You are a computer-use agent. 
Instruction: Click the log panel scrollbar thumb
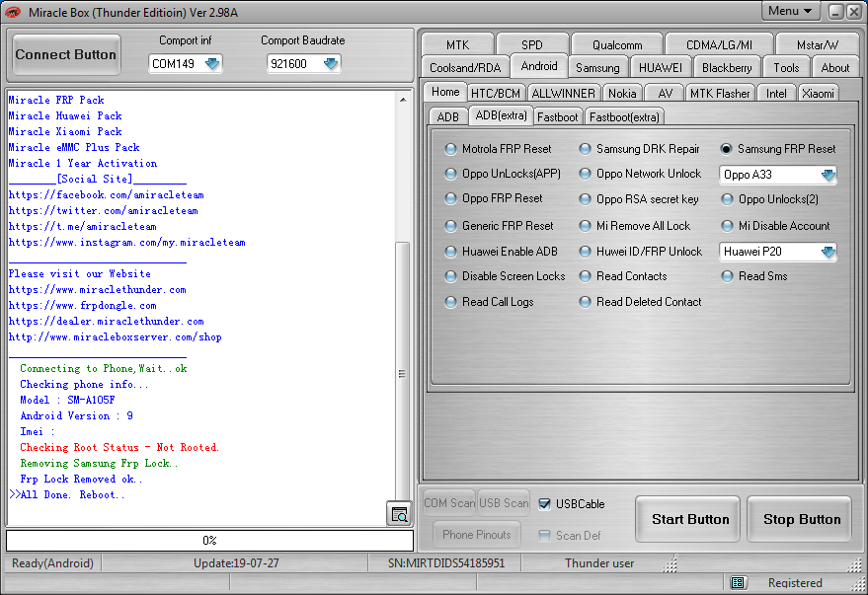coord(403,373)
